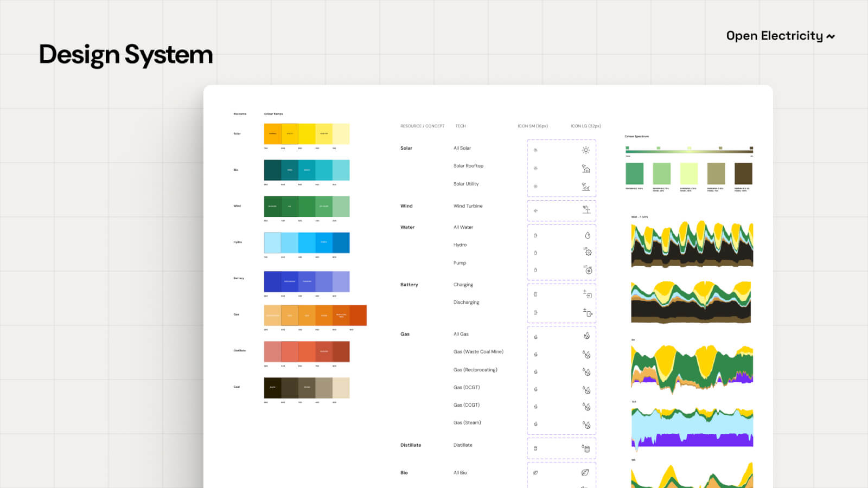The height and width of the screenshot is (488, 868).
Task: Select the large battery Charging icon
Action: pos(588,294)
